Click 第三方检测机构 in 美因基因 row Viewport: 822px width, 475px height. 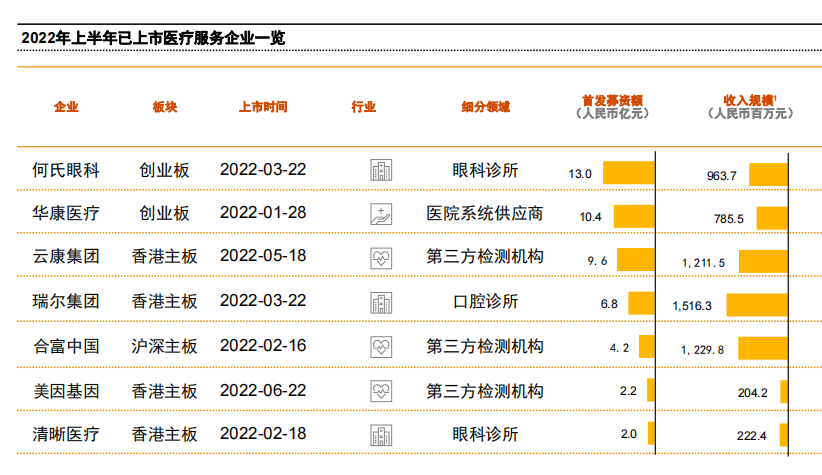click(x=485, y=391)
